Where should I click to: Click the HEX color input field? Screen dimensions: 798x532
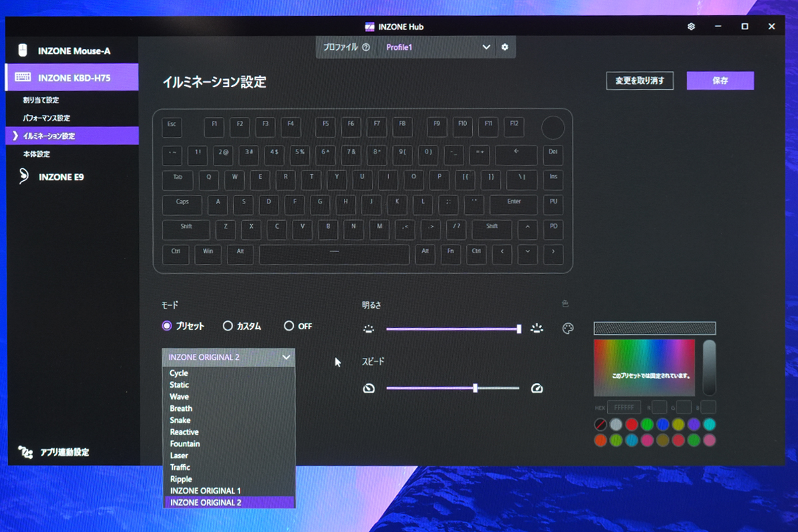[624, 407]
